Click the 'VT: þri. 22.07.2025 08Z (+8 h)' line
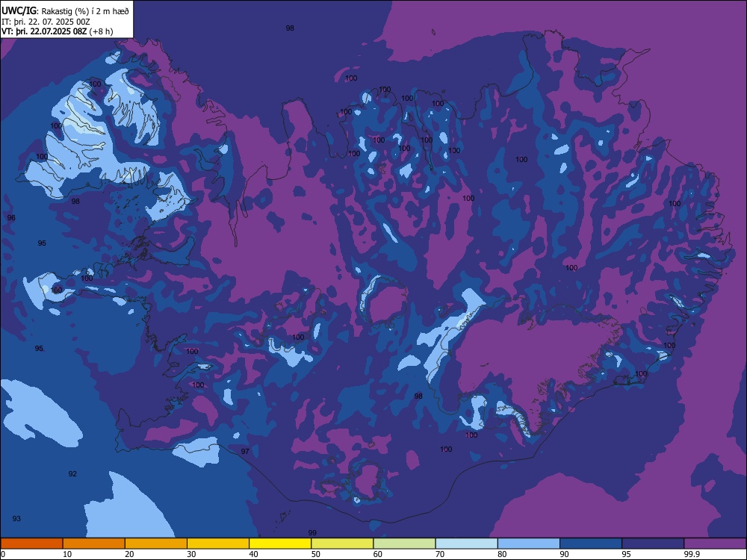The image size is (747, 560). [x=58, y=31]
